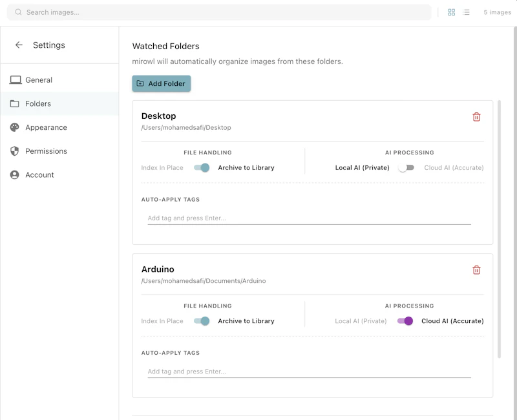Click Desktop auto-apply tags input

310,218
